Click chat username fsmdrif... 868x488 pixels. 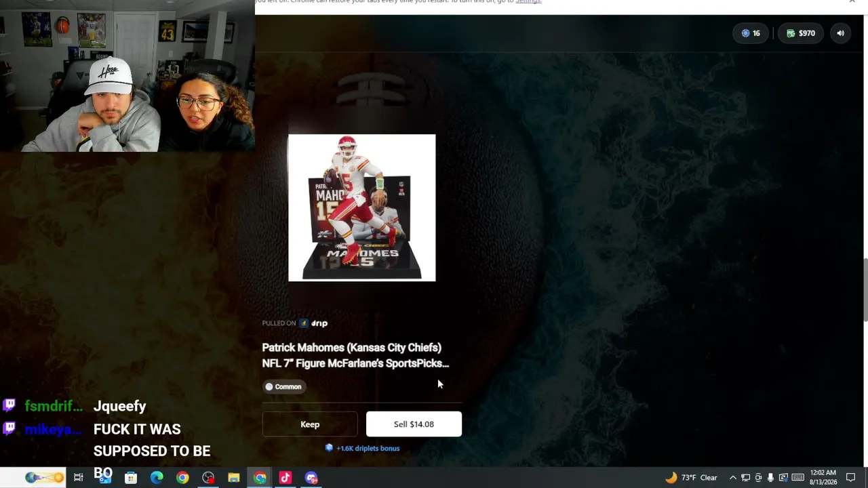pyautogui.click(x=54, y=406)
